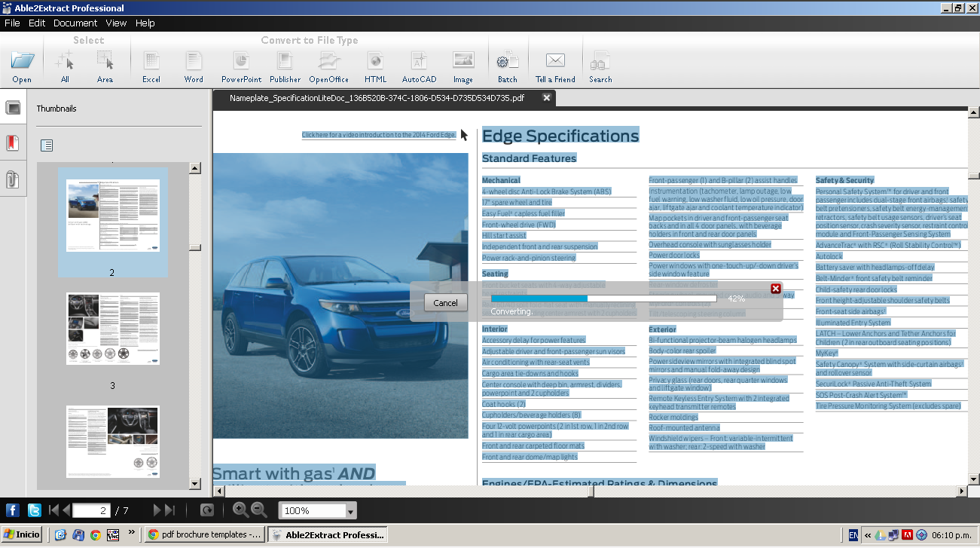
Task: Expand hidden system tray icons
Action: pyautogui.click(x=868, y=535)
